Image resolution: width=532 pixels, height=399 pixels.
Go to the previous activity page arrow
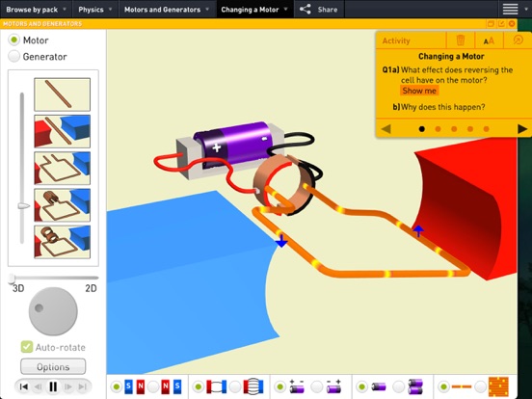[x=386, y=129]
